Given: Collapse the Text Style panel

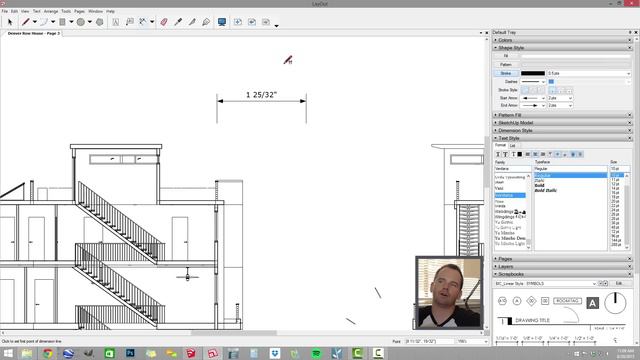Looking at the screenshot, I should [x=509, y=138].
